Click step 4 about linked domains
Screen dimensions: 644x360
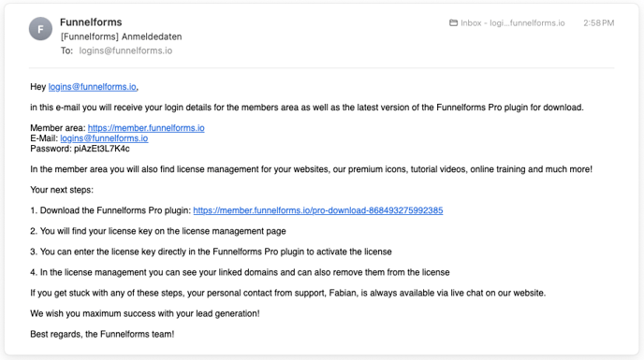(240, 272)
